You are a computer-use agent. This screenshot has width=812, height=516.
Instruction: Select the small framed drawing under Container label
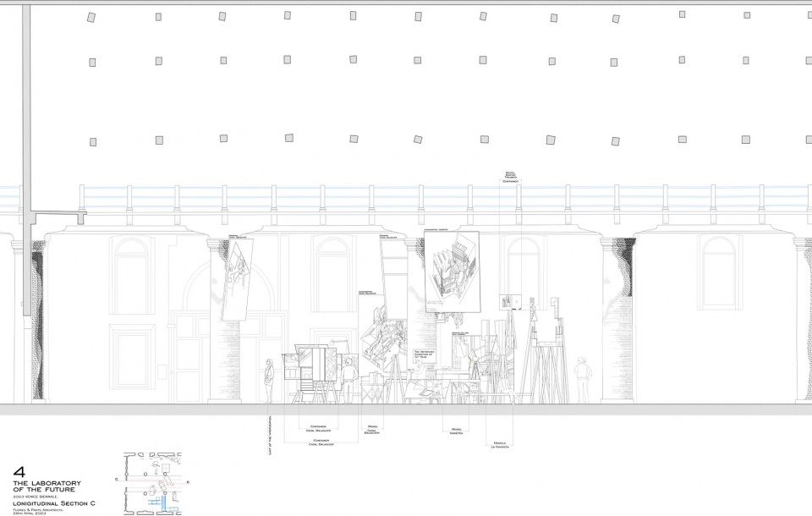508,302
